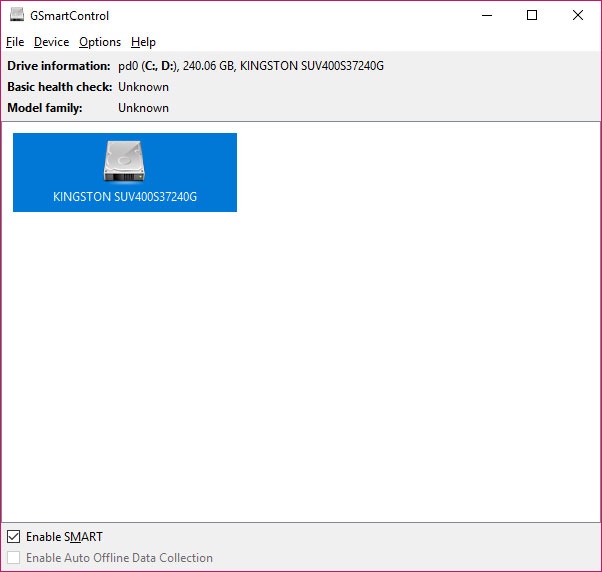Click the drive information value pd0 text
The image size is (602, 572).
tap(251, 66)
